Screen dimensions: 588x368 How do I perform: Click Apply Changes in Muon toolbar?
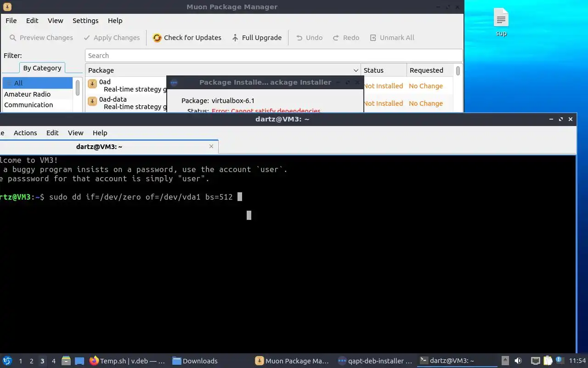coord(112,38)
